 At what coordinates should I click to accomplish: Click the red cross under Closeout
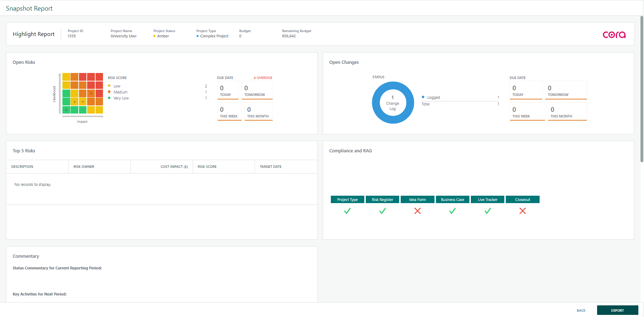point(523,211)
